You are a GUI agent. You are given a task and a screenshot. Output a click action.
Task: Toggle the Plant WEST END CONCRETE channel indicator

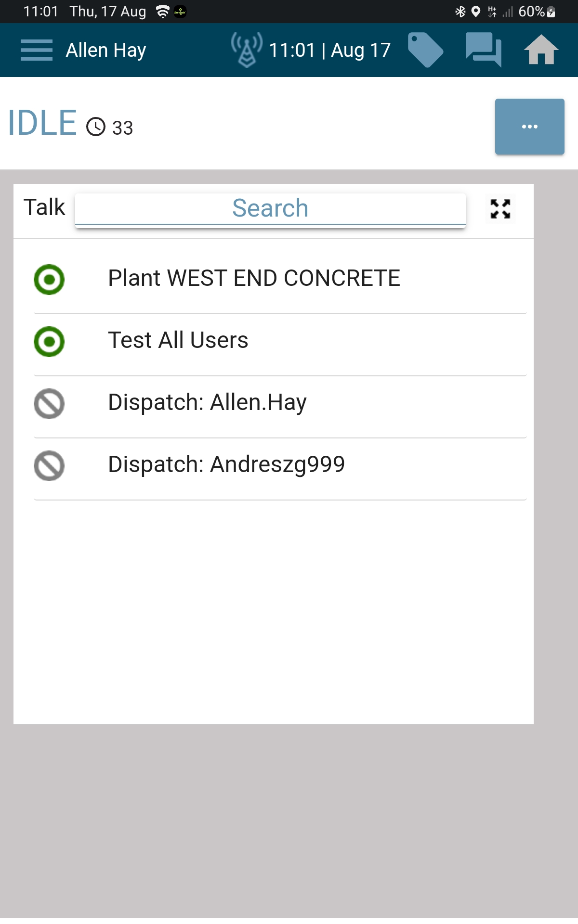click(49, 279)
